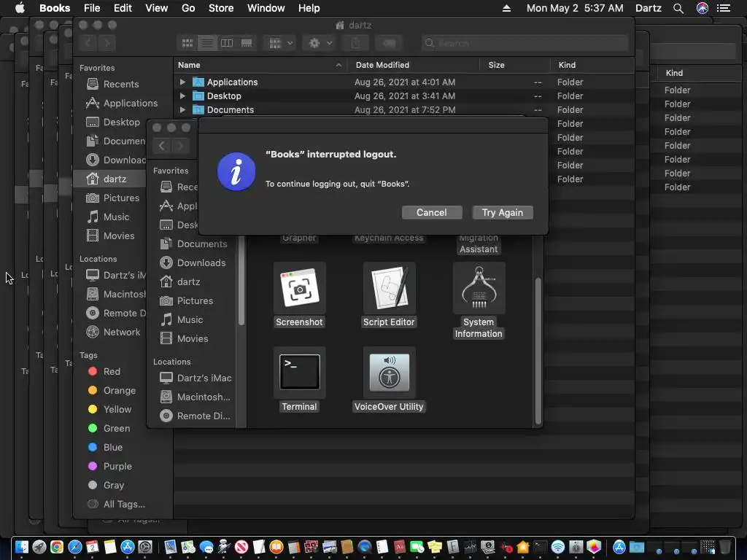This screenshot has width=747, height=560.
Task: Click Share button in dartz window toolbar
Action: click(x=355, y=43)
